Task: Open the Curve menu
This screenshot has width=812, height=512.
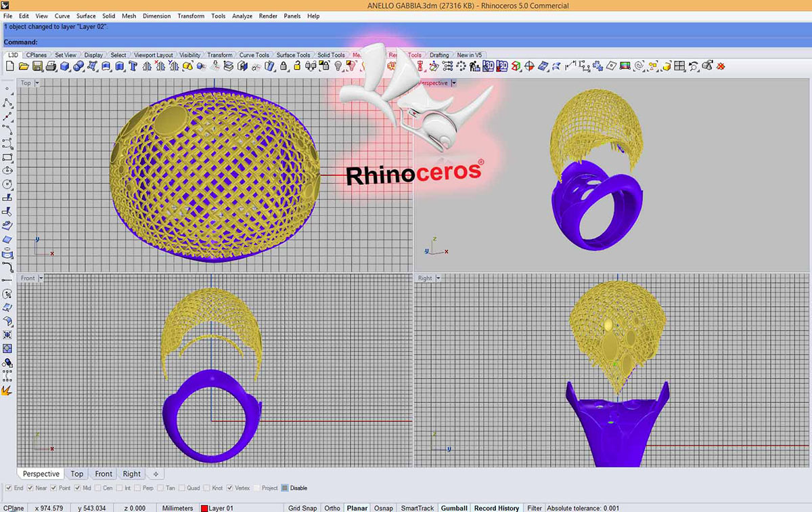Action: tap(62, 16)
